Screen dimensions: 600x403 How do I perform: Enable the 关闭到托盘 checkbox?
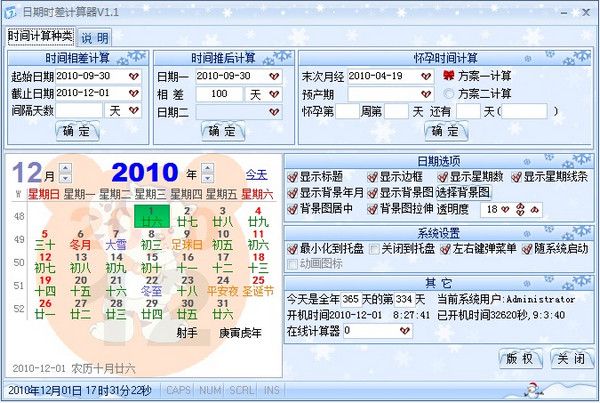pyautogui.click(x=374, y=248)
